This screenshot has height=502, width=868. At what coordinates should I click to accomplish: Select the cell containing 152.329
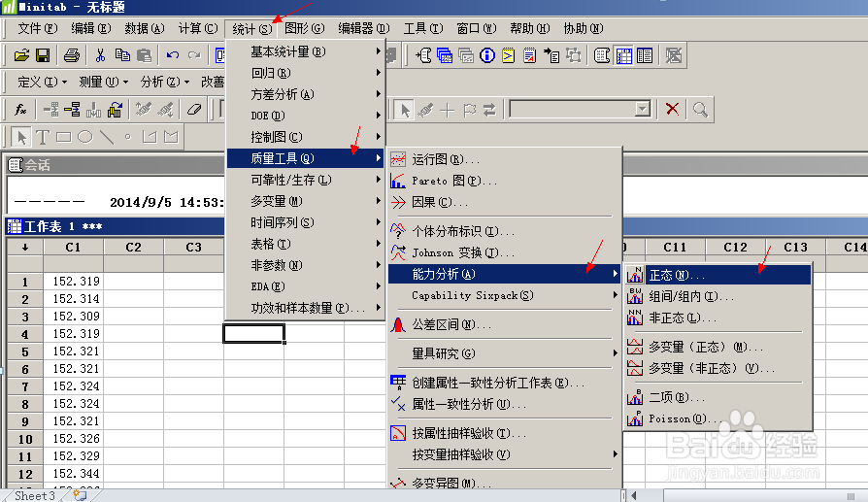(x=75, y=455)
